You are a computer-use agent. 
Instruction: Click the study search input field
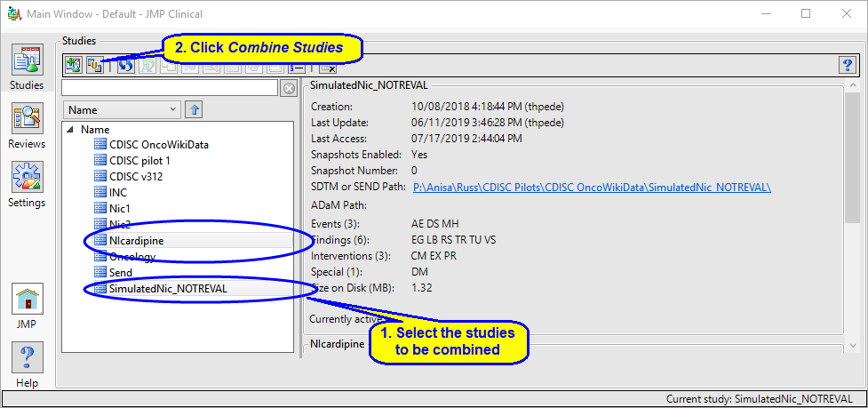[170, 88]
